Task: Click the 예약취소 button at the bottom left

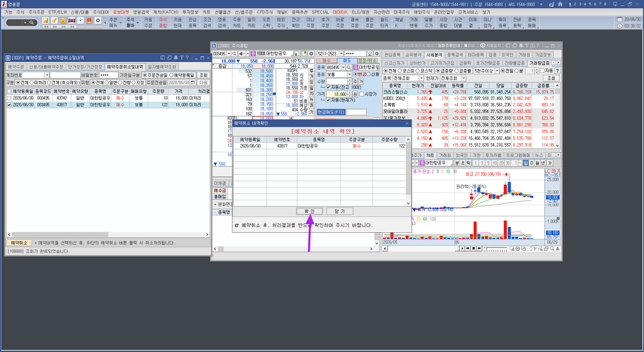Action: click(19, 243)
